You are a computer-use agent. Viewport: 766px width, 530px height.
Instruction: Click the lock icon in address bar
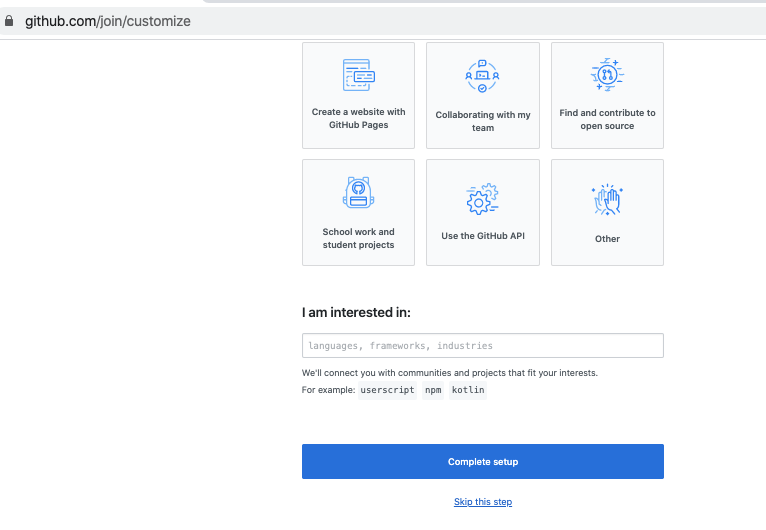(x=9, y=21)
